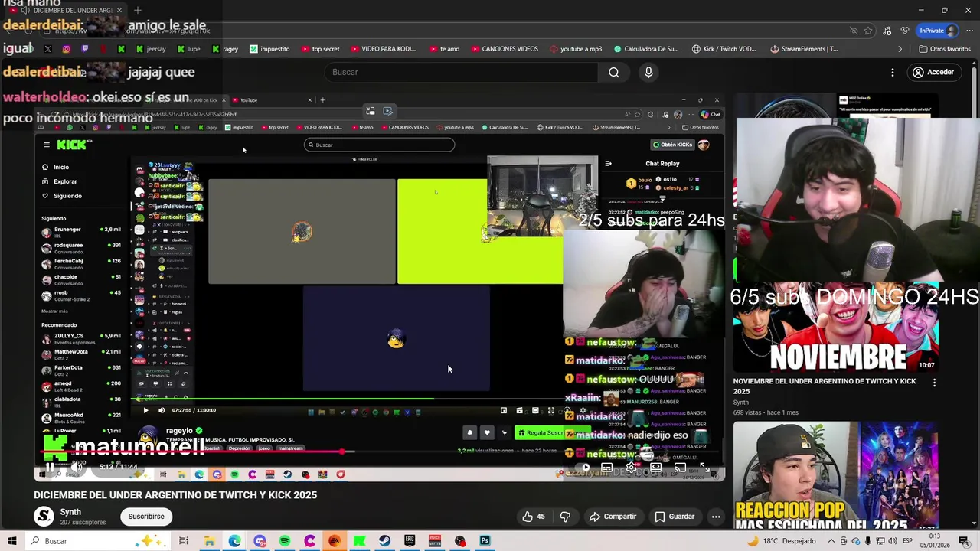Open the lupe bookmark
This screenshot has height=551, width=980.
tap(188, 49)
